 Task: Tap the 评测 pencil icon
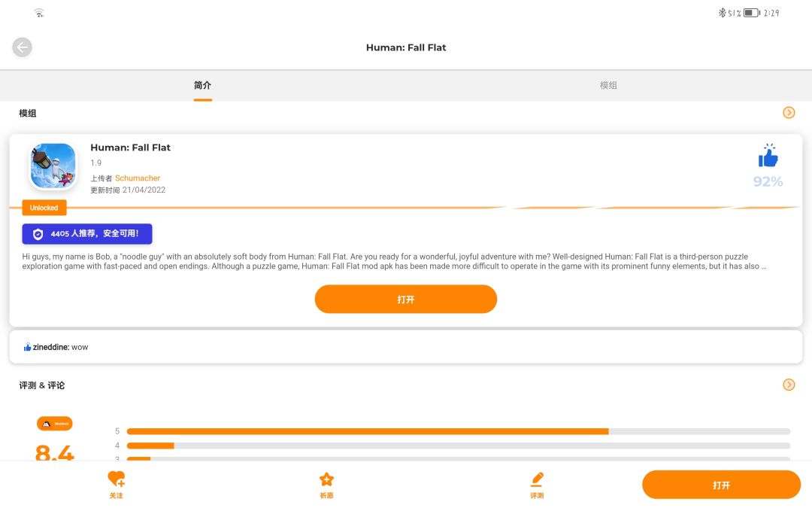point(537,479)
